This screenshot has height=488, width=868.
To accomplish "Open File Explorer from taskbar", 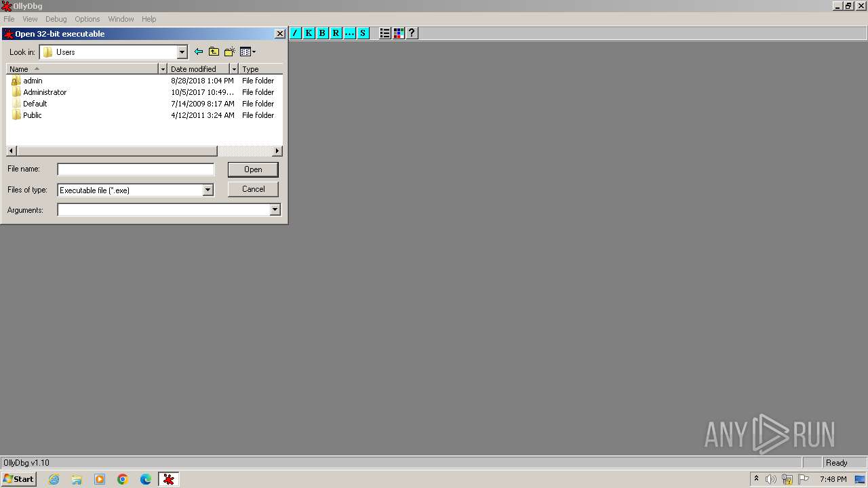I will (77, 479).
